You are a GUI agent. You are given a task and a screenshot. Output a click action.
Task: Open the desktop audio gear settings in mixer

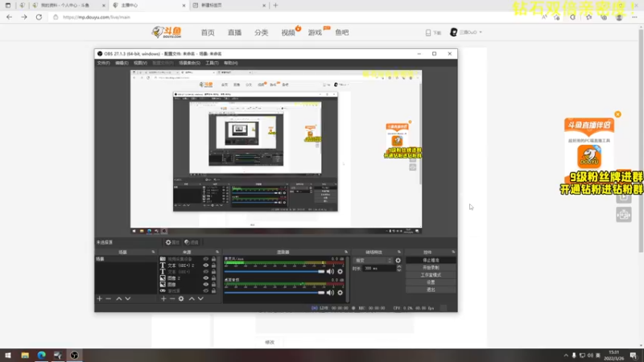point(340,293)
